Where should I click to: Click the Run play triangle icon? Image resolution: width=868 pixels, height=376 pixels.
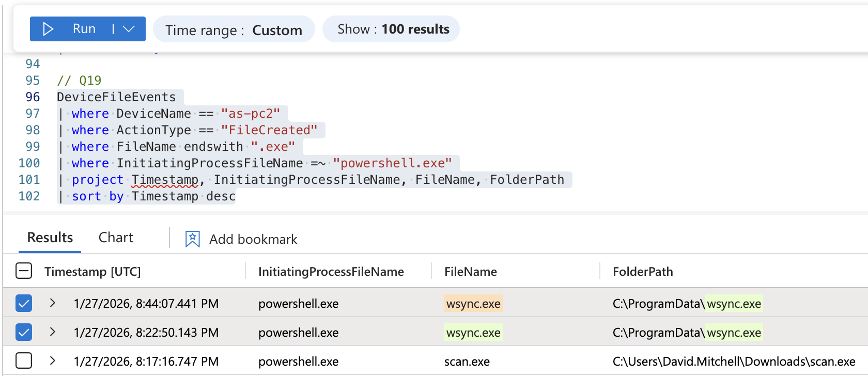[x=48, y=29]
